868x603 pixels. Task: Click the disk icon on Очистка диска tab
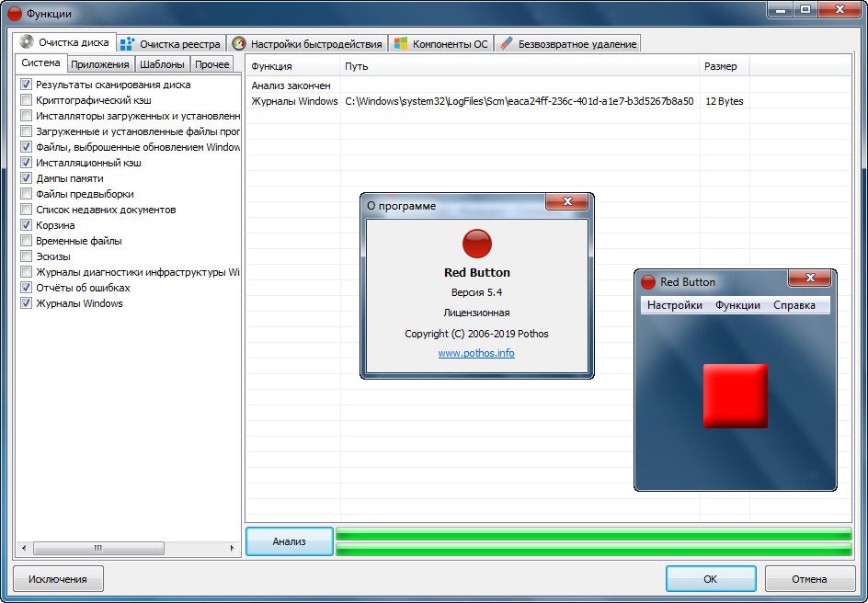[27, 42]
